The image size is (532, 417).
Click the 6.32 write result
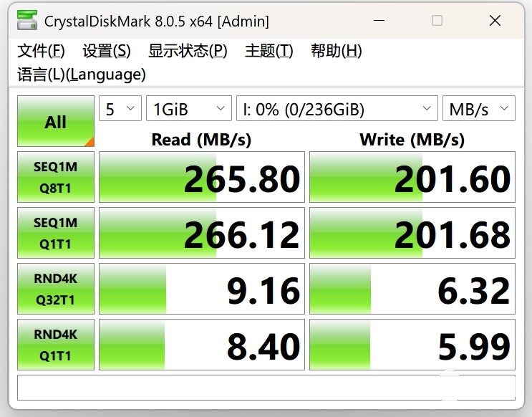[412, 289]
